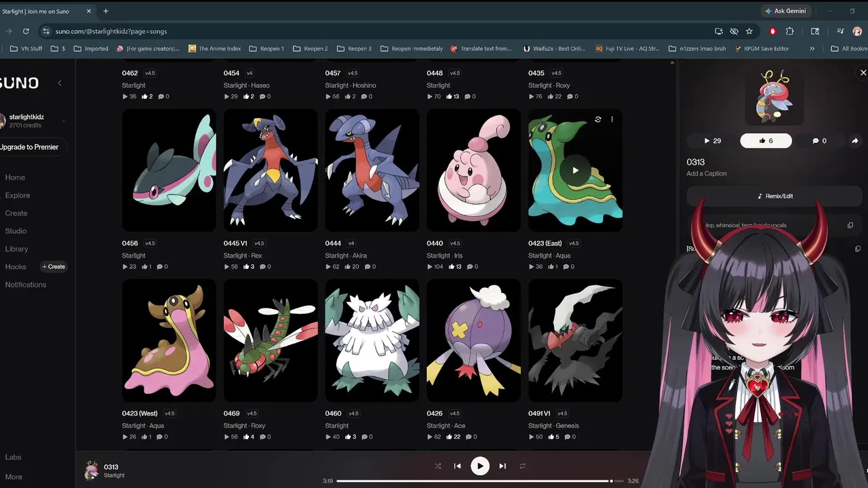Click the main play button in the player bar
Screen dimensions: 868x488
tap(480, 466)
